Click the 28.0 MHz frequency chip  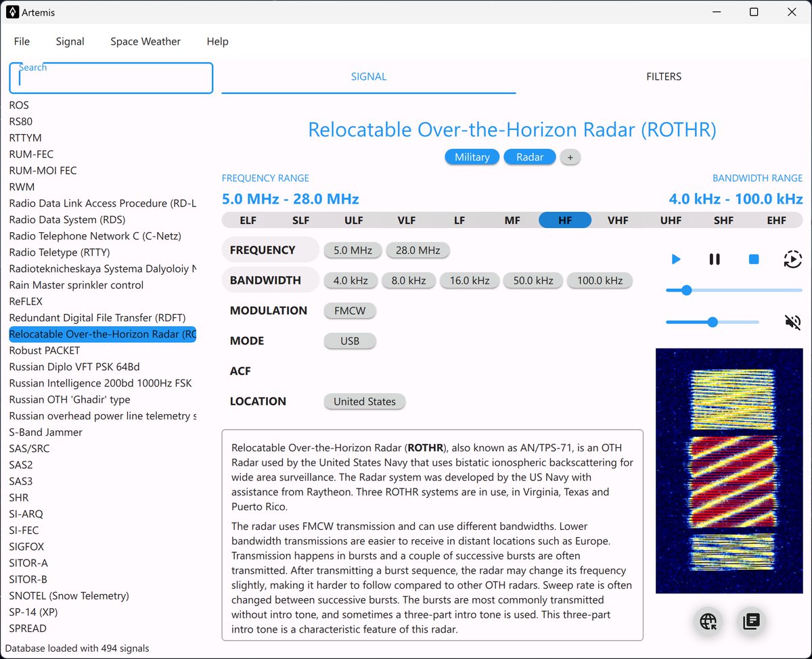coord(418,250)
